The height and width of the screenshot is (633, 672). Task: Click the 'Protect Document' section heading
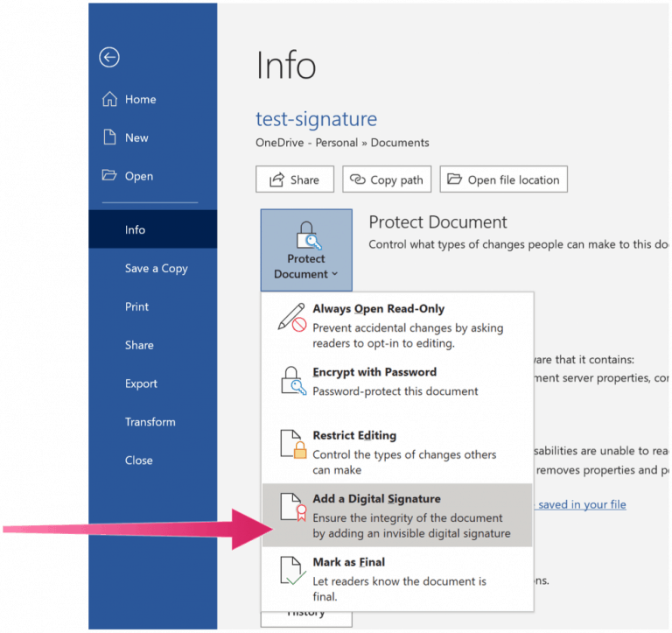437,222
